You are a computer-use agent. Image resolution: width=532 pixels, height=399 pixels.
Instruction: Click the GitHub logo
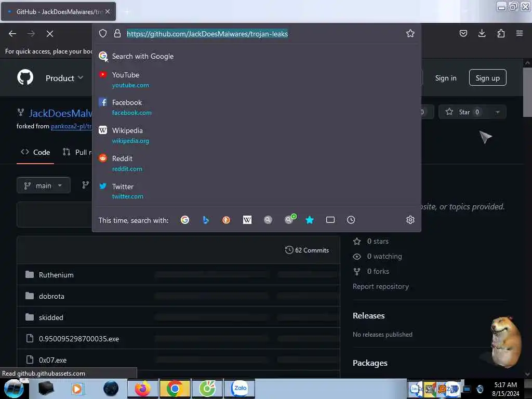click(x=25, y=77)
